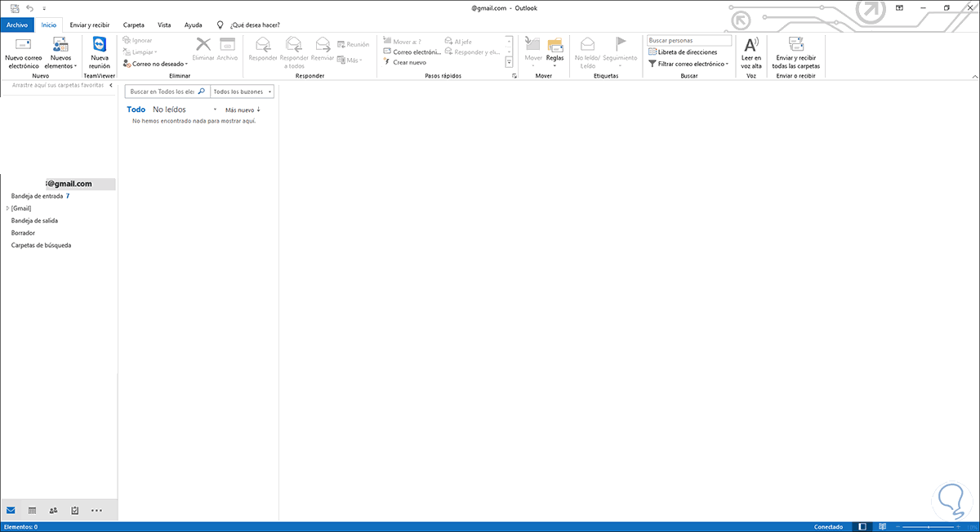
Task: Click the Reenviar icon
Action: pos(323,44)
